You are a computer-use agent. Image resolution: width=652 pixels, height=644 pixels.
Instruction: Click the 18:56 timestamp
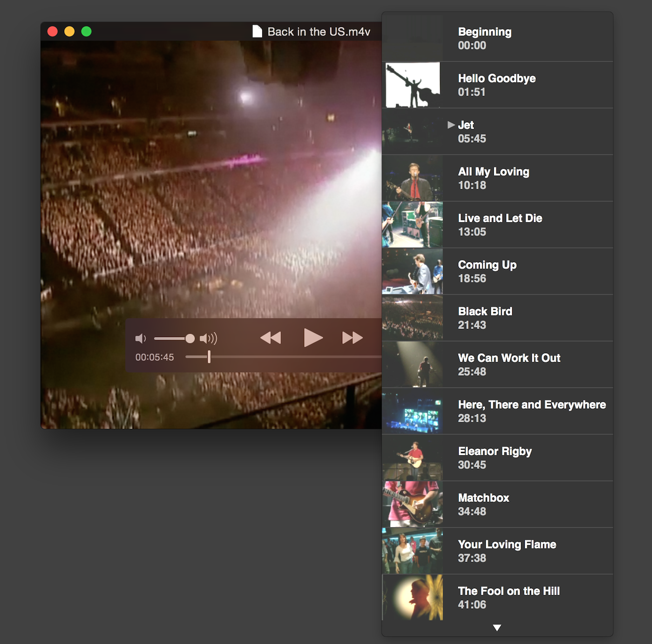coord(472,278)
